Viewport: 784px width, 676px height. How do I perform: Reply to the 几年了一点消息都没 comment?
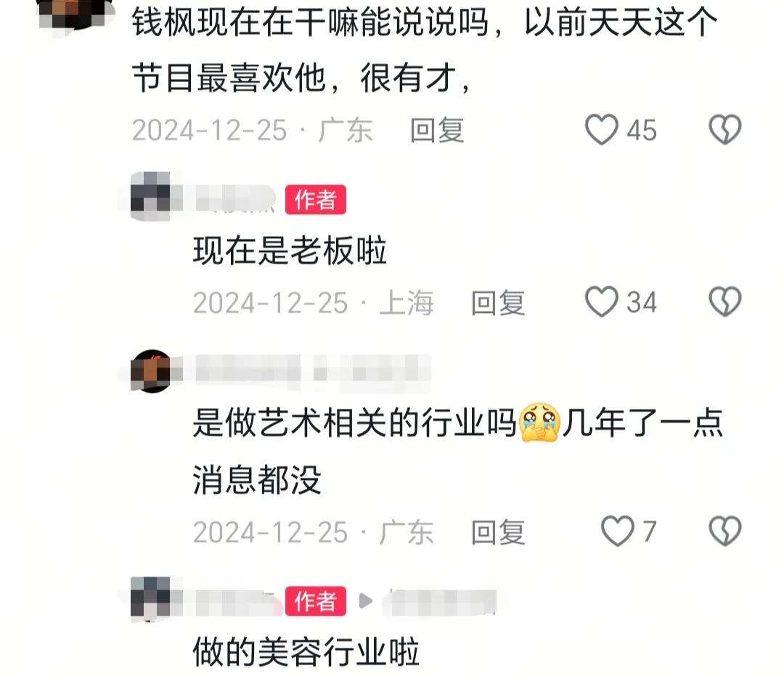tap(498, 532)
